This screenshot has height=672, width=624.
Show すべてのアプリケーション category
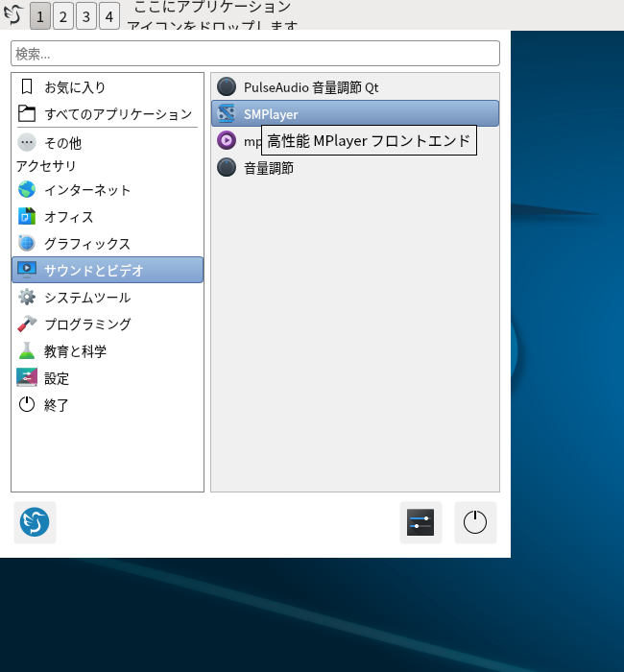(108, 114)
